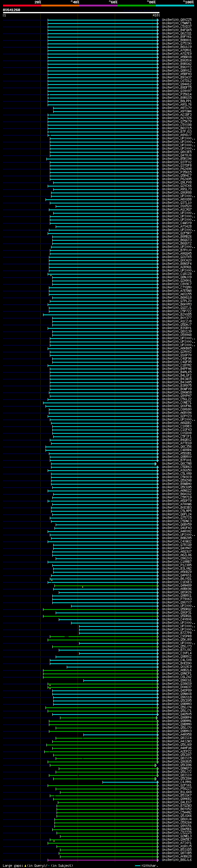Click the orange ~40% identity legend segment
This screenshot has height=868, width=197.
pos(60,6)
